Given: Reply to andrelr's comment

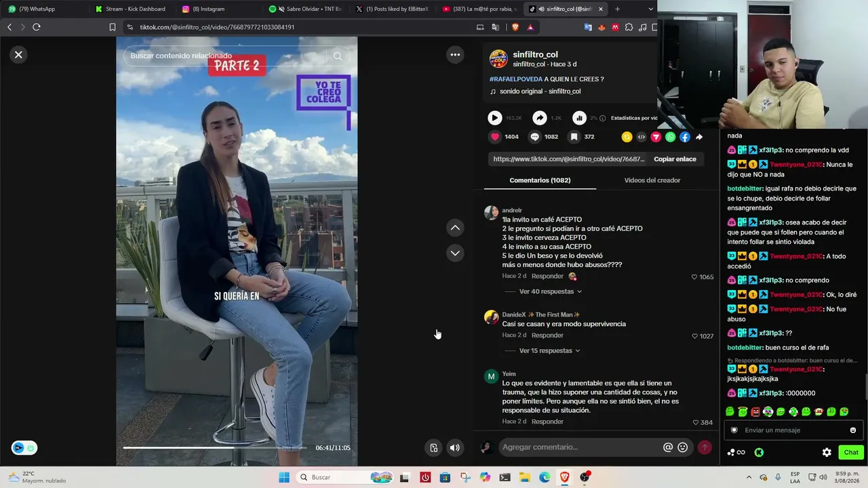Looking at the screenshot, I should click(x=547, y=276).
